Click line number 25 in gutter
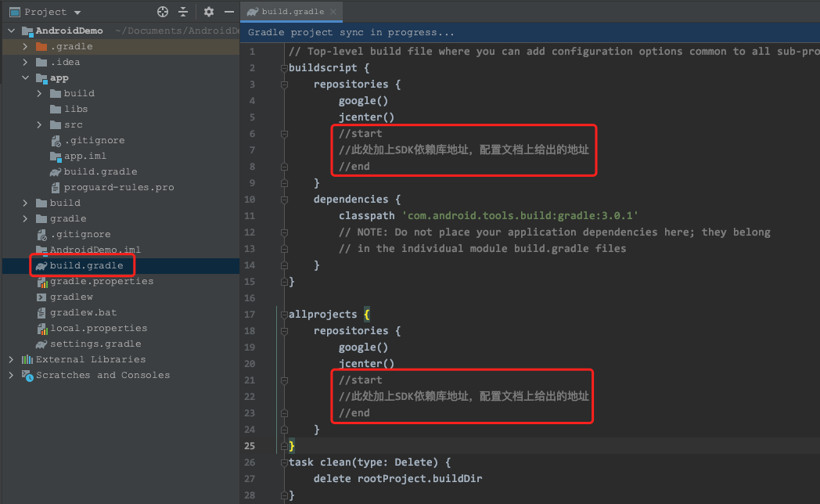The image size is (820, 504). [250, 446]
